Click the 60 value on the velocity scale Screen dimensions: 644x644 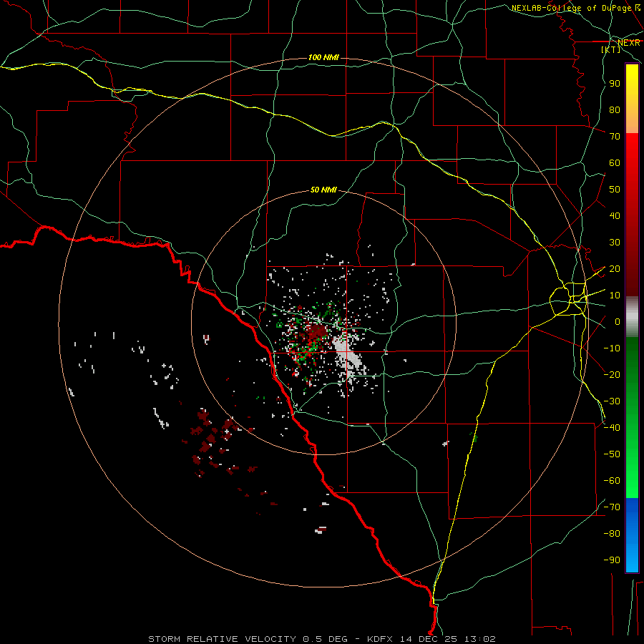(615, 163)
